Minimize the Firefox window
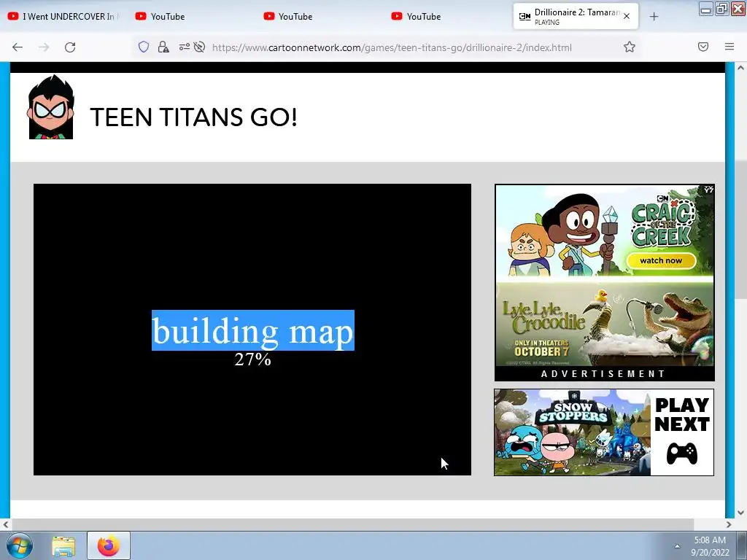This screenshot has height=560, width=747. (x=706, y=9)
